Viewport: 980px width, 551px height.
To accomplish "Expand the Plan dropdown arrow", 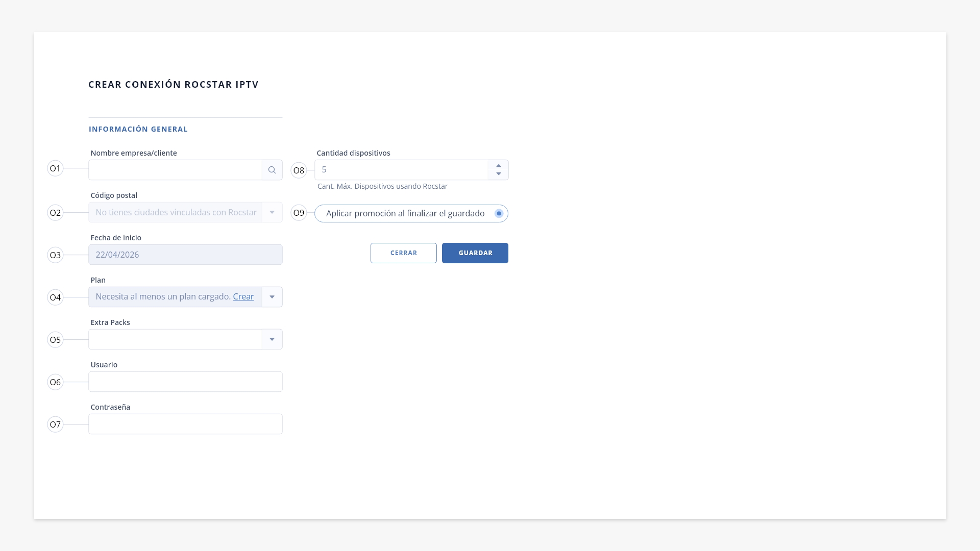I will pyautogui.click(x=272, y=297).
